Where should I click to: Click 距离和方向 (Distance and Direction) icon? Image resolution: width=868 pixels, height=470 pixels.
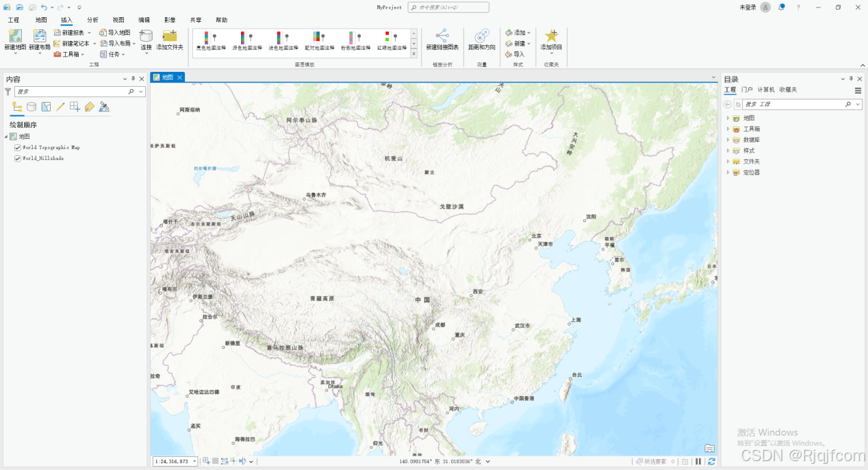tap(482, 36)
